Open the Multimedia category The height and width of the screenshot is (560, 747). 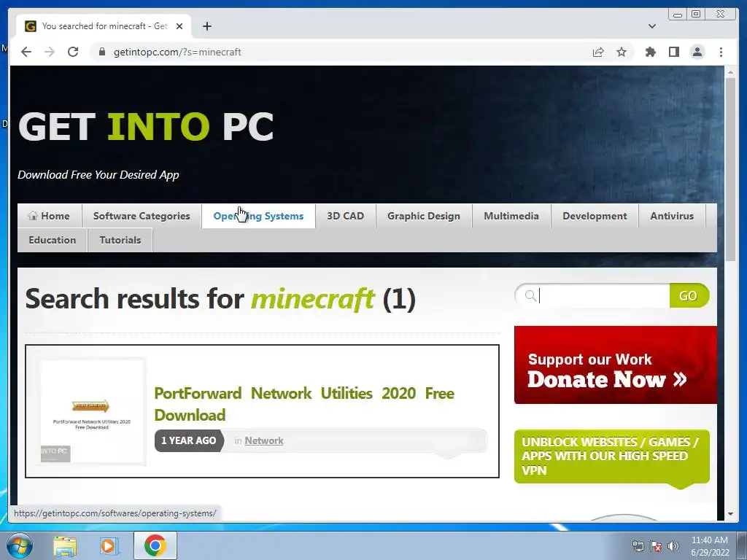[511, 216]
